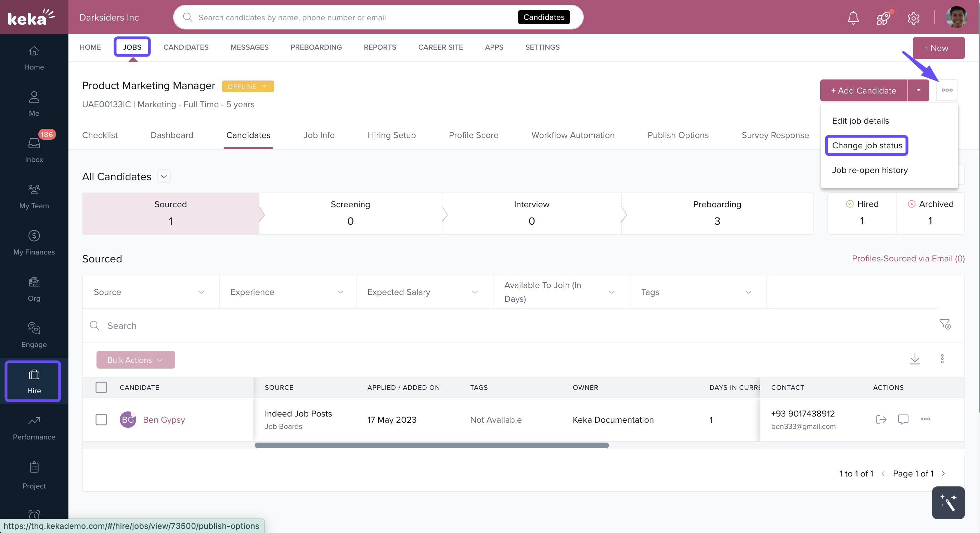Download candidates using the download icon

pyautogui.click(x=915, y=359)
